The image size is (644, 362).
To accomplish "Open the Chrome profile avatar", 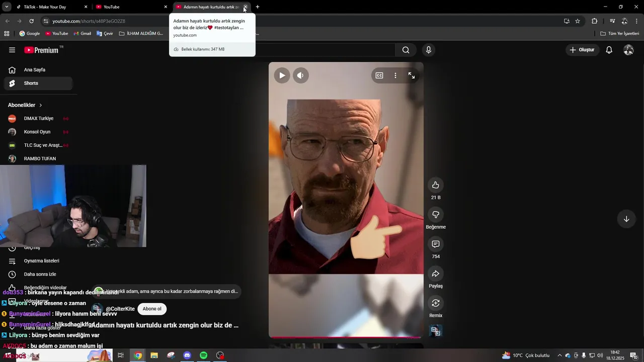I will coord(624,21).
